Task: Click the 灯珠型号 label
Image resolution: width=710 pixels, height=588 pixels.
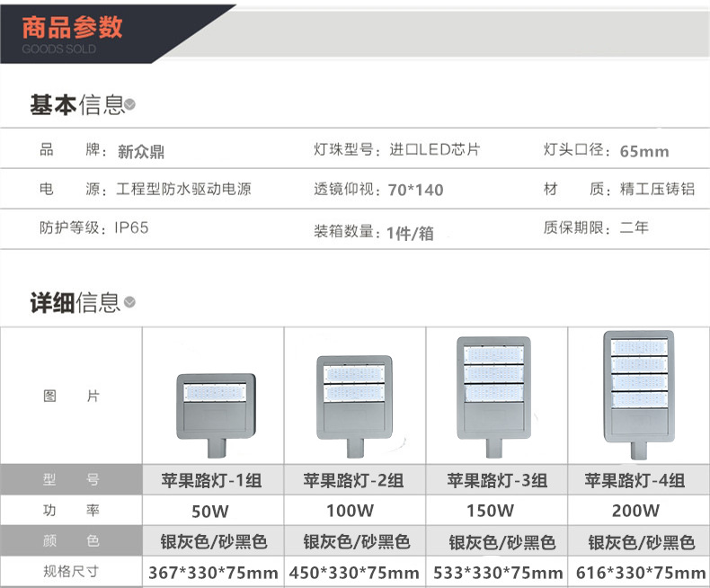Action: (347, 149)
